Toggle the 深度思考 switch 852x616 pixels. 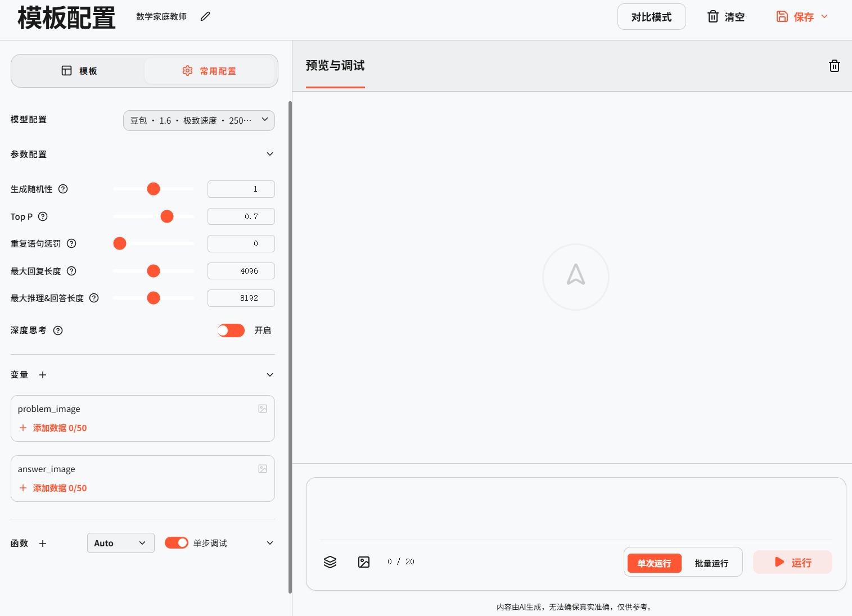[231, 330]
